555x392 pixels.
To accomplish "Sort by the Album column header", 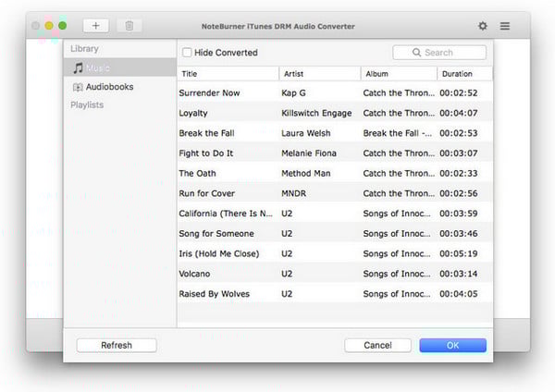I will click(x=399, y=74).
